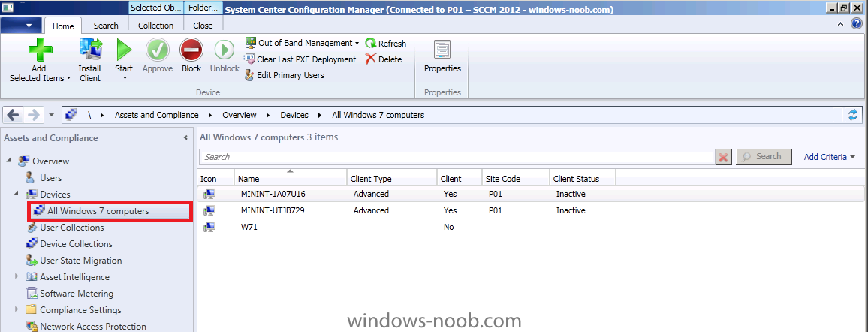Select the W71 device row
The width and height of the screenshot is (868, 332).
click(x=530, y=227)
